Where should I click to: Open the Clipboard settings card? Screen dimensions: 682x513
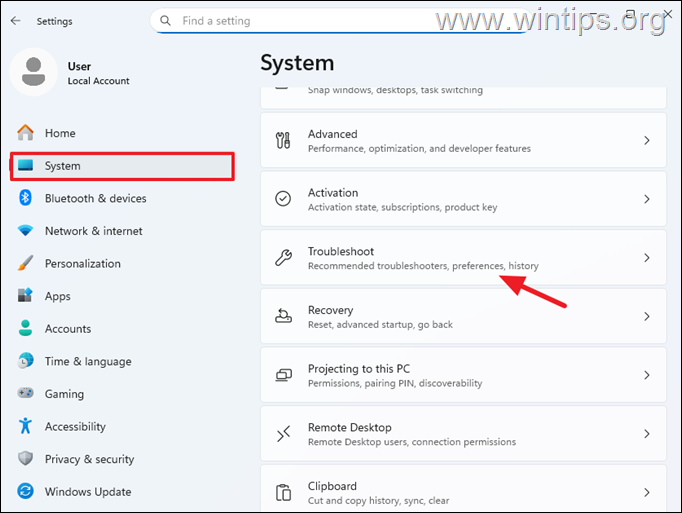(x=463, y=489)
